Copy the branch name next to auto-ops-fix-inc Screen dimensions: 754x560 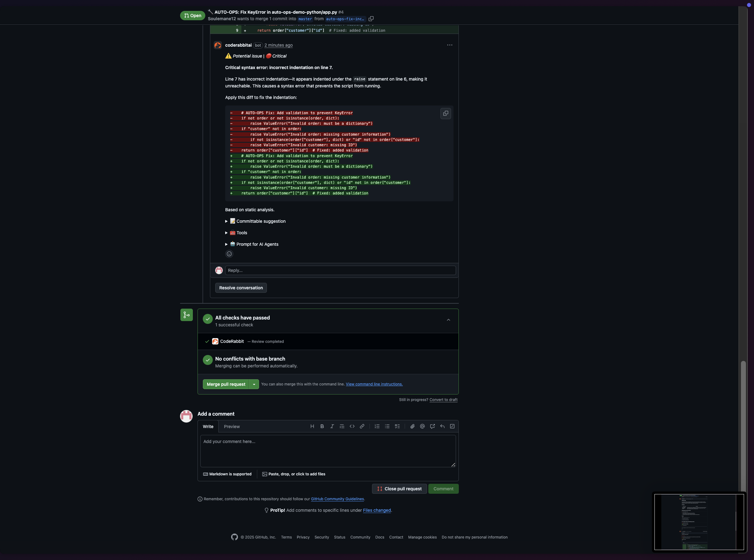pos(371,19)
